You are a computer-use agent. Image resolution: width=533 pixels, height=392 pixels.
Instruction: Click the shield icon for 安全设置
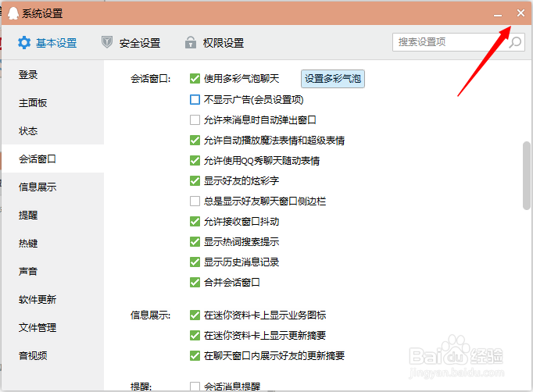[x=107, y=42]
